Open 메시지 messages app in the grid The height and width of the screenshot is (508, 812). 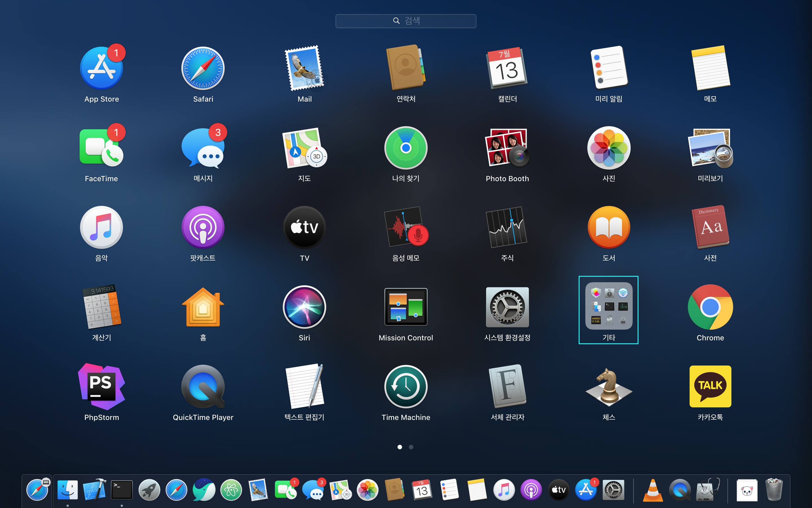point(203,148)
